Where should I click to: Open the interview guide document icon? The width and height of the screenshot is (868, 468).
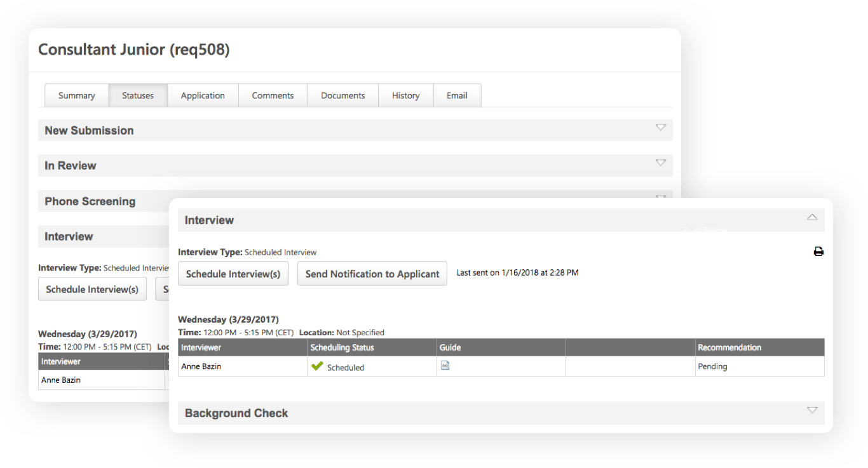(x=445, y=366)
